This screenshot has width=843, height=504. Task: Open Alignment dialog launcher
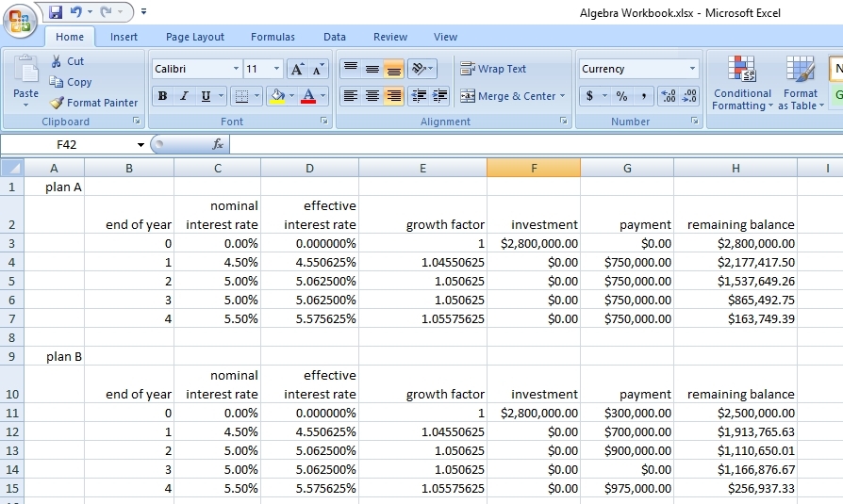pos(564,122)
